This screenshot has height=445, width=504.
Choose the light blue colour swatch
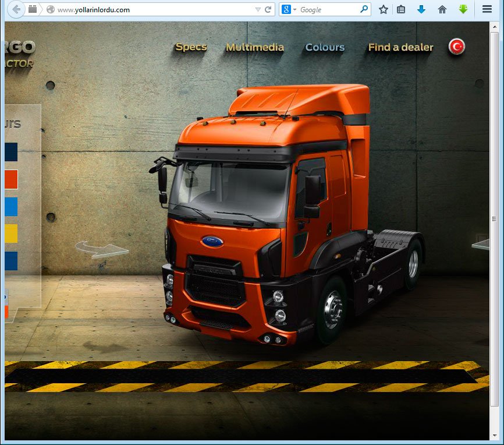click(11, 207)
